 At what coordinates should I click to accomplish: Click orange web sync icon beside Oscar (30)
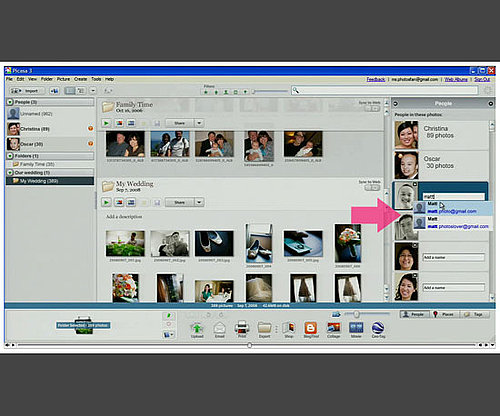[x=90, y=144]
